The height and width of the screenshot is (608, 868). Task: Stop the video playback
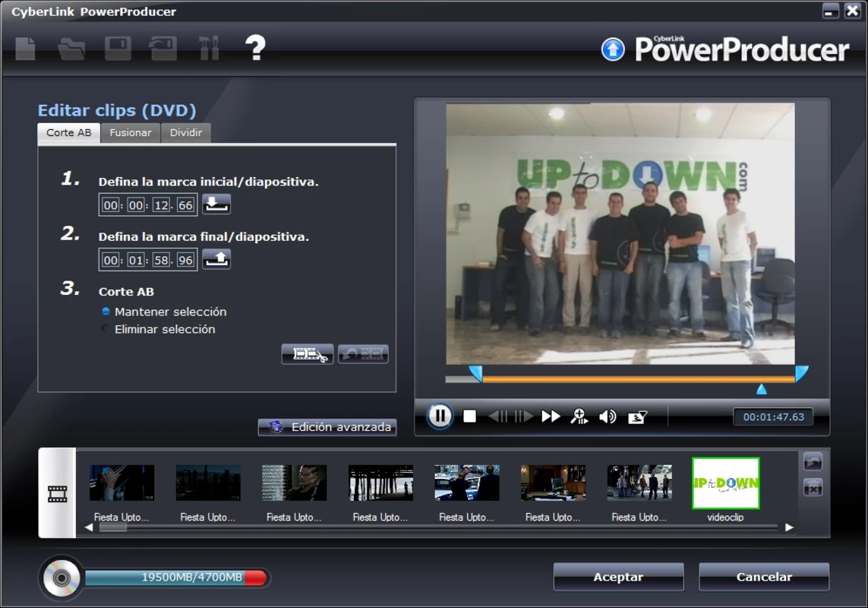coord(469,416)
